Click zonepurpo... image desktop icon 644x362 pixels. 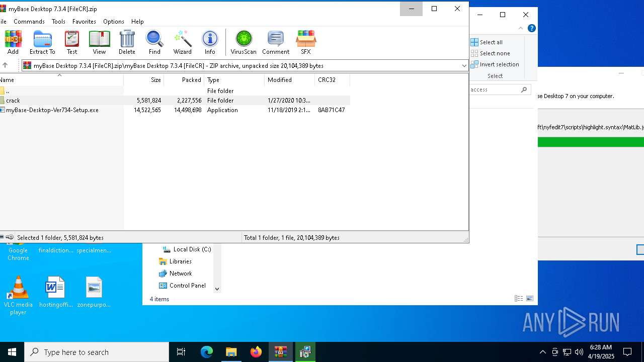coord(94,292)
